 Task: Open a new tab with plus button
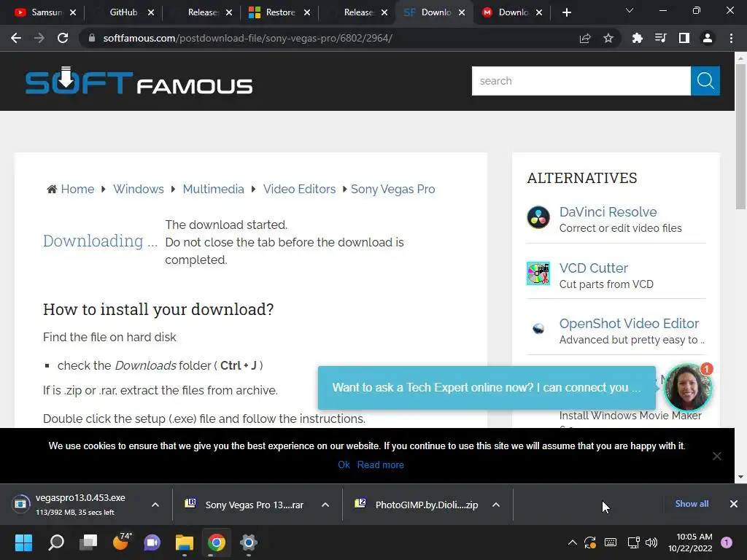pyautogui.click(x=566, y=12)
